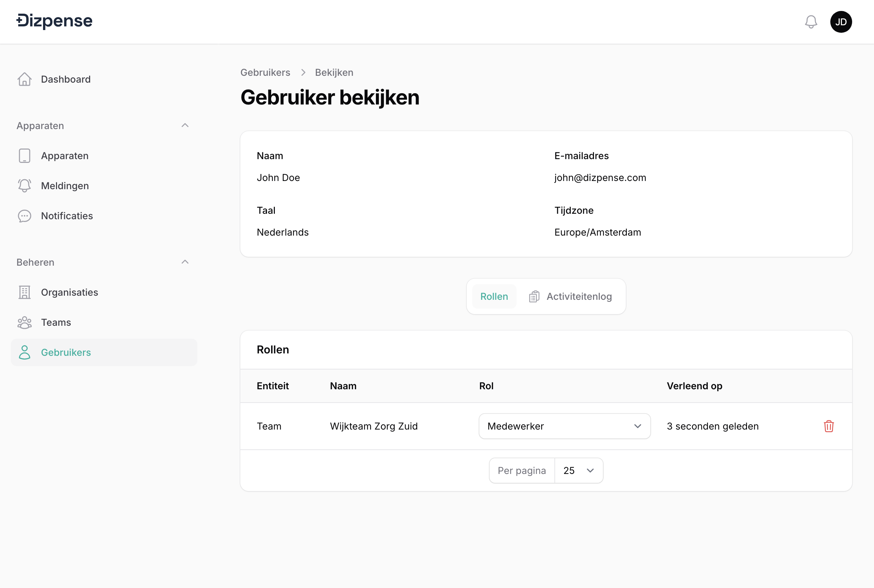Change items per page from 25
Viewport: 874px width, 588px height.
coord(579,470)
